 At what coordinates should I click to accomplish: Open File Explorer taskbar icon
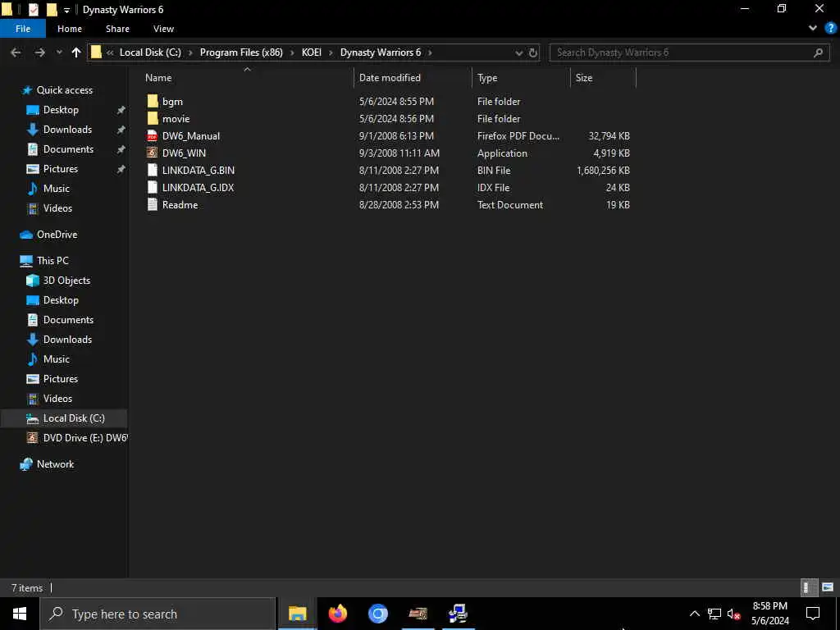297,614
